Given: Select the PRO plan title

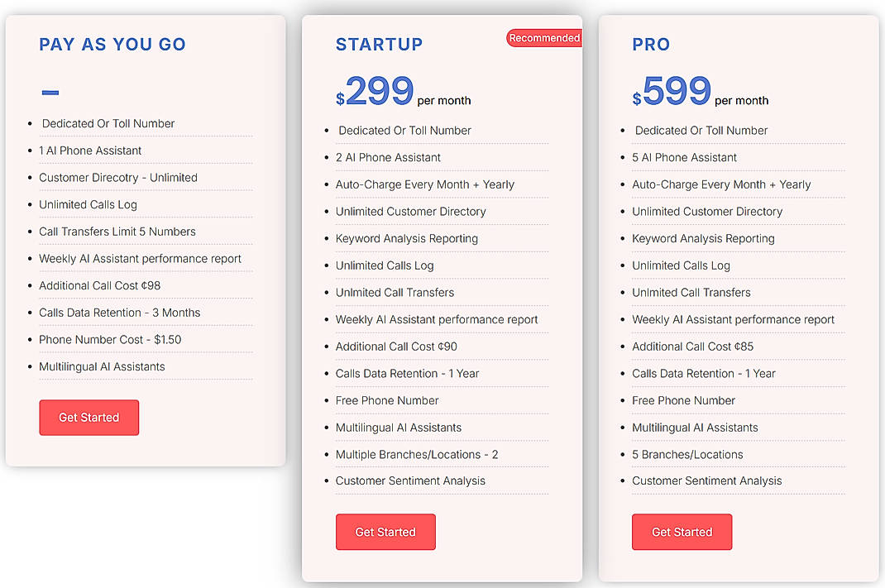Looking at the screenshot, I should pyautogui.click(x=651, y=45).
